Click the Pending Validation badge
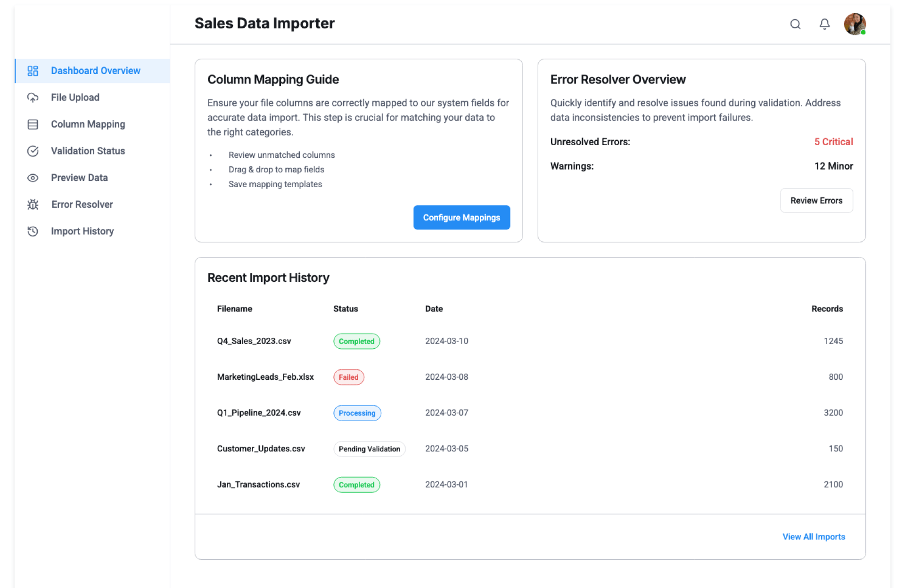This screenshot has height=588, width=905. pos(369,449)
